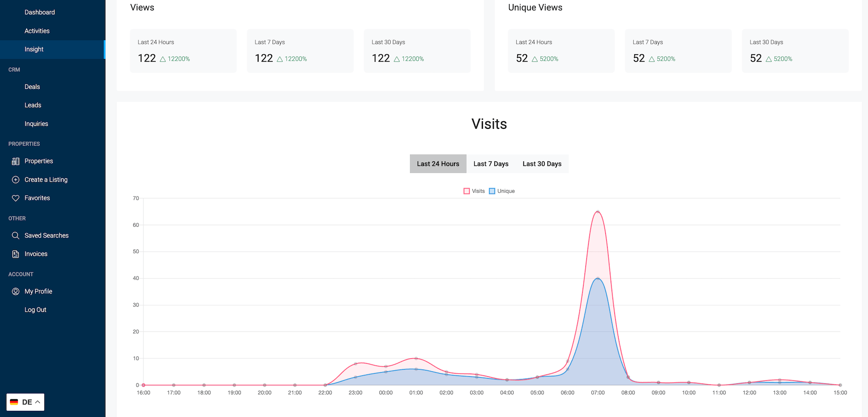Toggle the Unique series legend swatch
Image resolution: width=868 pixels, height=417 pixels.
coord(492,191)
